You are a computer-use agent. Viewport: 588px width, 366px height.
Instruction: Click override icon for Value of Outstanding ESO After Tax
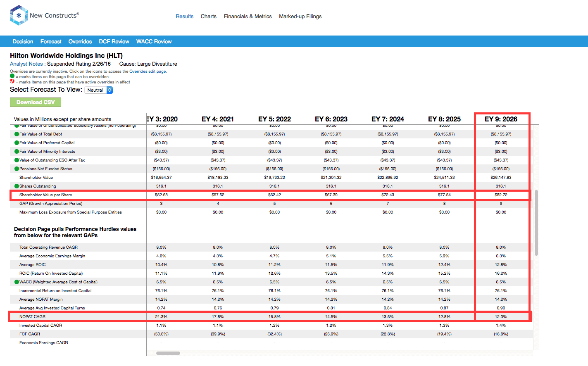(x=17, y=160)
